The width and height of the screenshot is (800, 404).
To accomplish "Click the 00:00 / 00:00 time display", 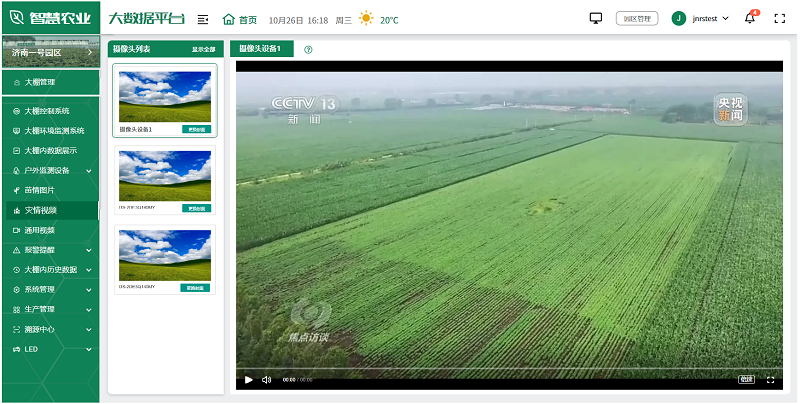I will point(297,380).
